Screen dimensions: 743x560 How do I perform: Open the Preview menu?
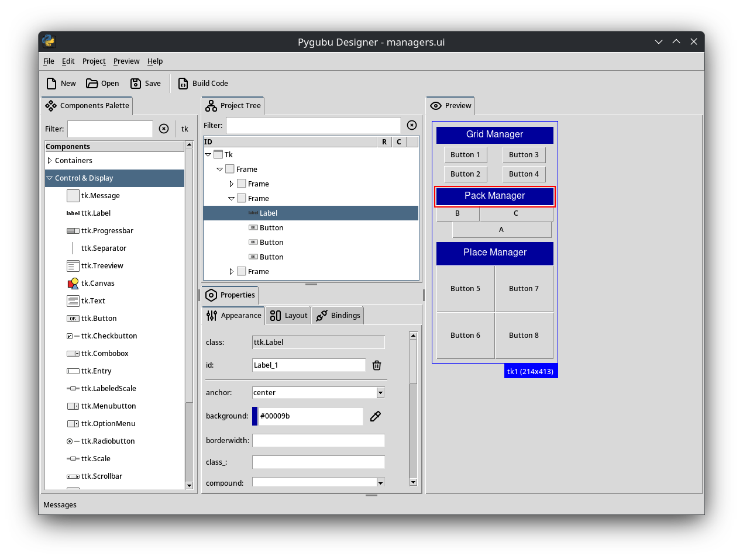click(x=126, y=61)
